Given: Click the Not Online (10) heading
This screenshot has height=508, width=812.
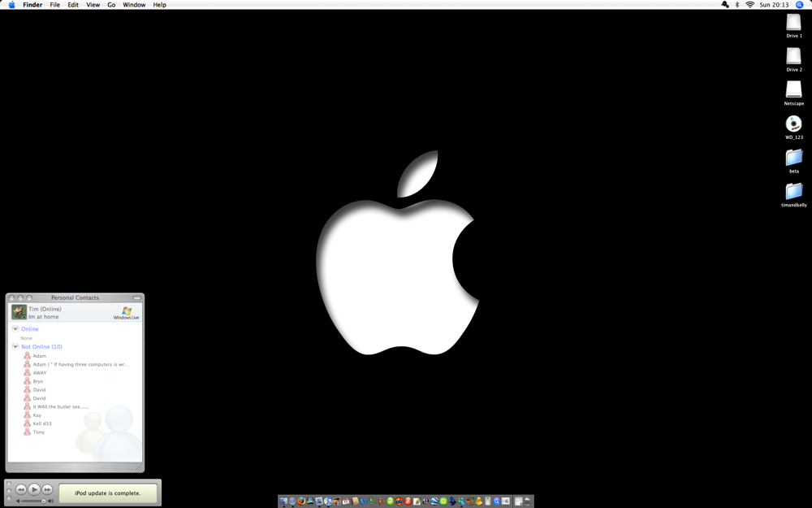Looking at the screenshot, I should (x=41, y=346).
